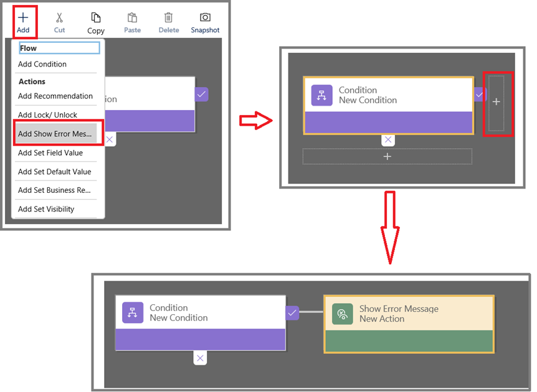Screen dimensions: 537x392
Task: Click the X branch under top-right Condition
Action: pyautogui.click(x=387, y=140)
